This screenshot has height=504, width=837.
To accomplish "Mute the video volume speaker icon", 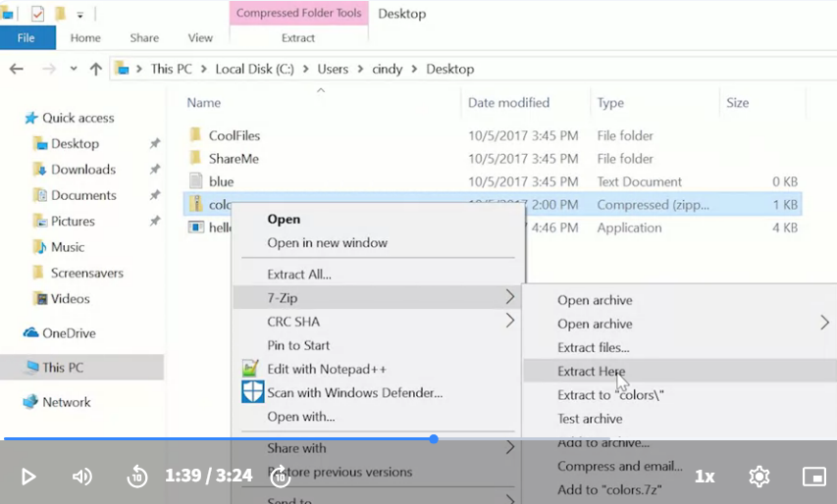I will 82,477.
